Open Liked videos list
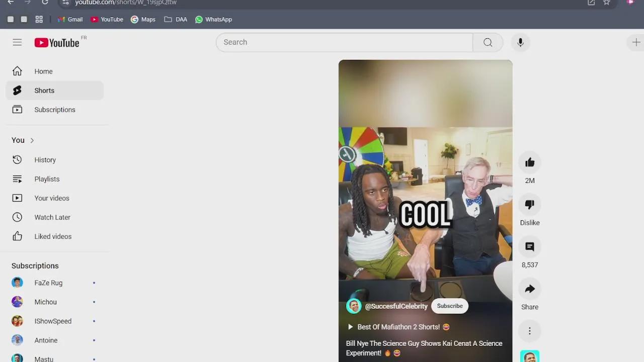 coord(55,236)
